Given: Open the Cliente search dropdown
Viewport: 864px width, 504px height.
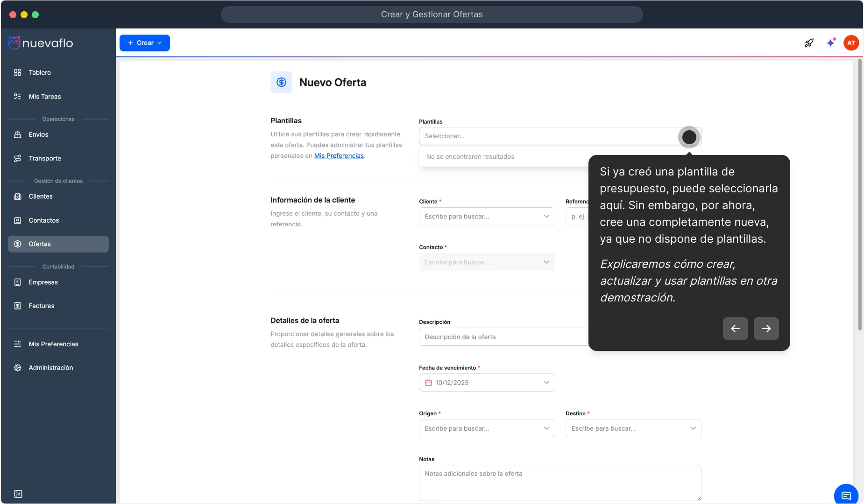Looking at the screenshot, I should (487, 217).
